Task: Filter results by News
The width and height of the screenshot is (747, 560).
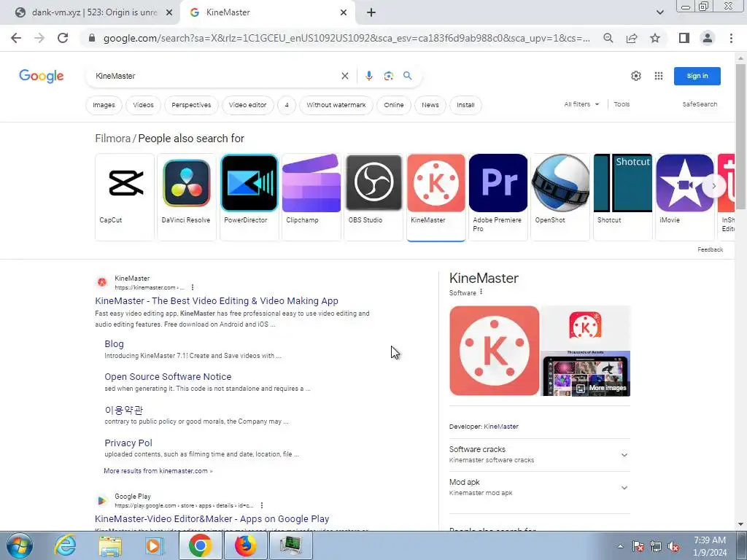Action: pyautogui.click(x=430, y=105)
